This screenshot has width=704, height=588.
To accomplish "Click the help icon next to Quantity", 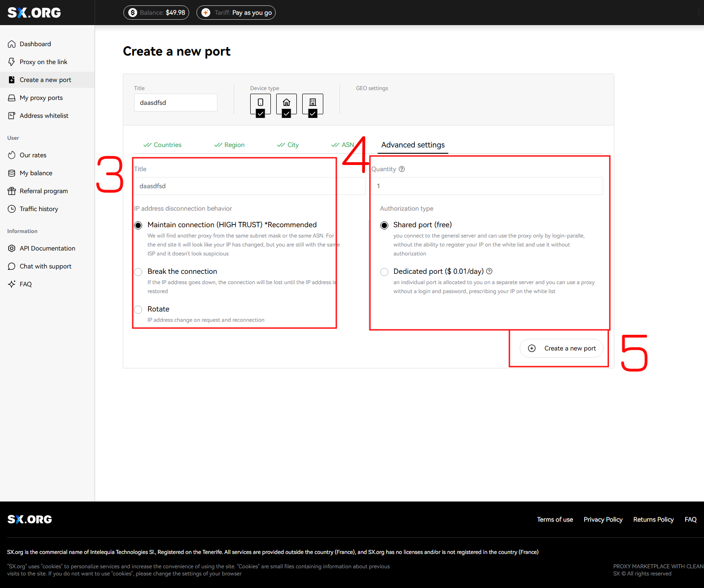I will pyautogui.click(x=402, y=169).
